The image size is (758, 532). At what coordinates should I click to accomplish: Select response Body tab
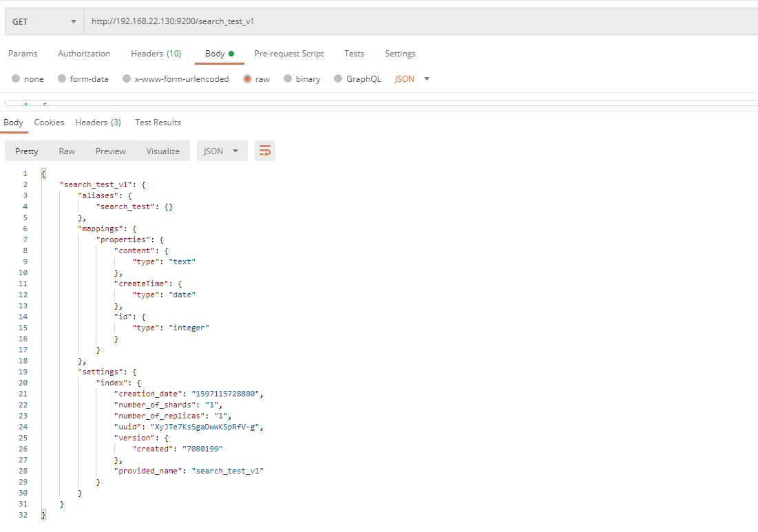pos(13,123)
